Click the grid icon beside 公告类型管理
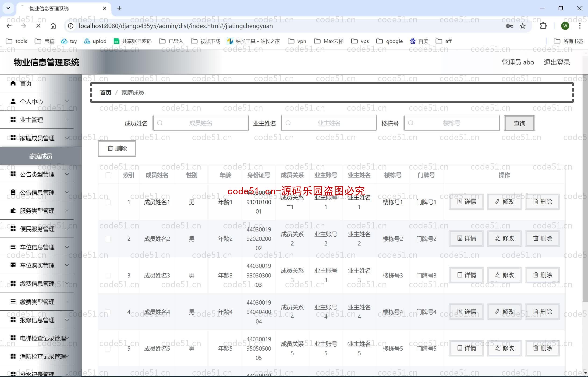Viewport: 588px width, 377px height. coord(13,174)
